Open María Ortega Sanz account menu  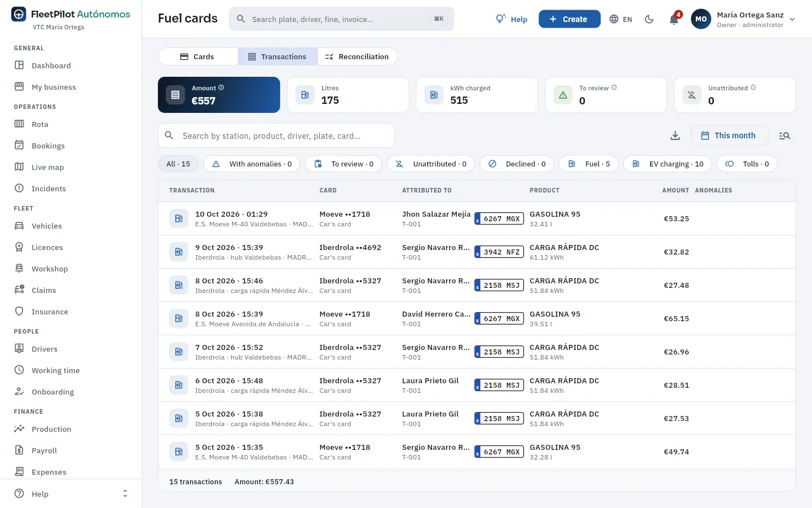click(744, 19)
